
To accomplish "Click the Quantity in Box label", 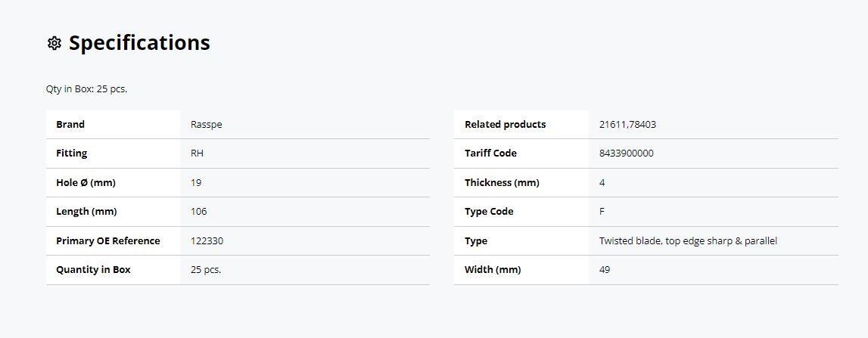I will [x=93, y=270].
